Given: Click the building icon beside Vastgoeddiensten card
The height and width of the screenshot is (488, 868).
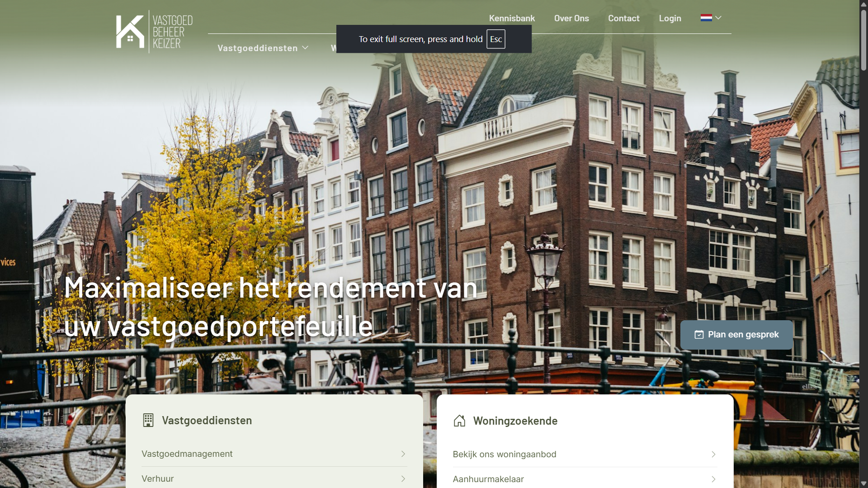Looking at the screenshot, I should coord(148,420).
